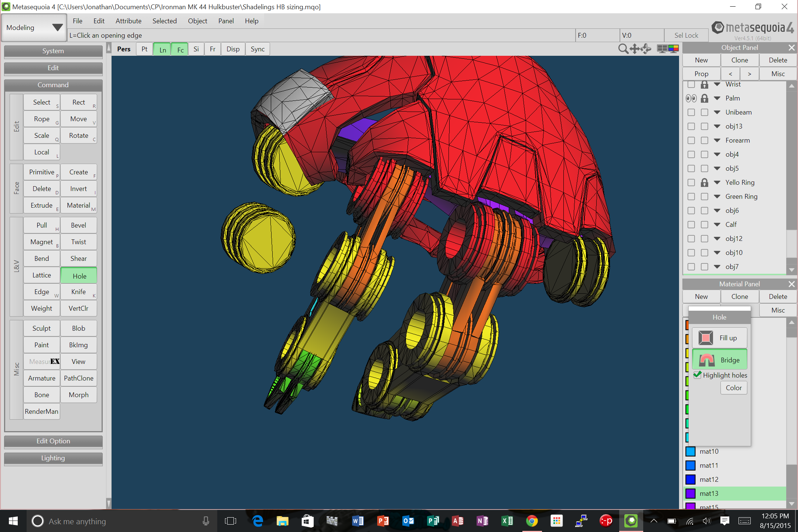Collapse the Unibeam object triangle
Image resolution: width=798 pixels, height=532 pixels.
pyautogui.click(x=717, y=112)
